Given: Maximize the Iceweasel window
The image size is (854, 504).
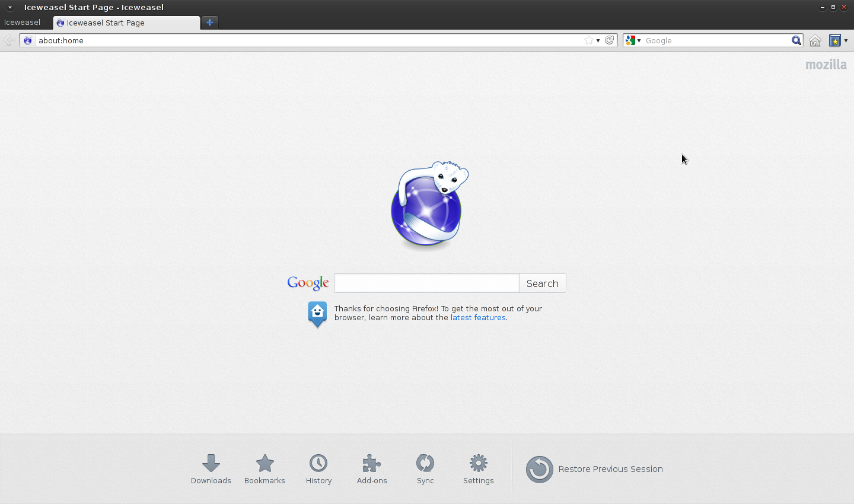Looking at the screenshot, I should point(833,7).
